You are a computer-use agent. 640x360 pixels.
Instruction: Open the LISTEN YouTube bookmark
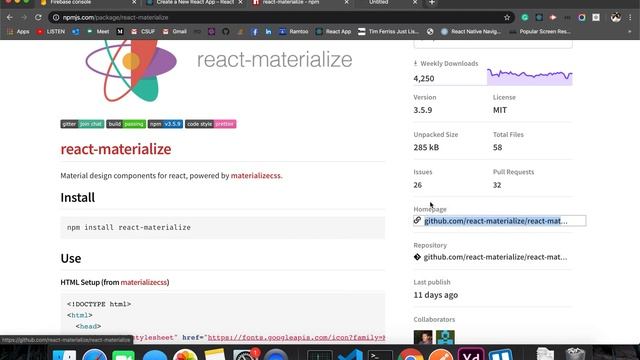point(51,31)
